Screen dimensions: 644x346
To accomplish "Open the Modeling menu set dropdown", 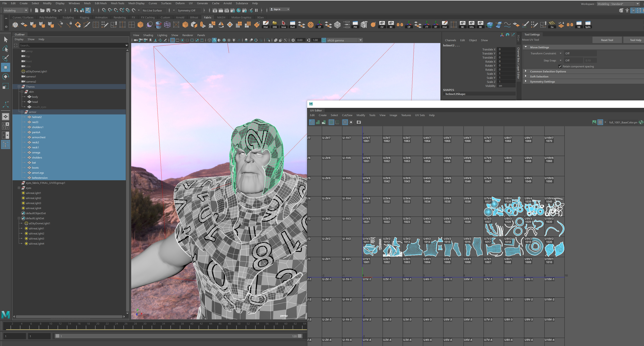I will (x=16, y=10).
